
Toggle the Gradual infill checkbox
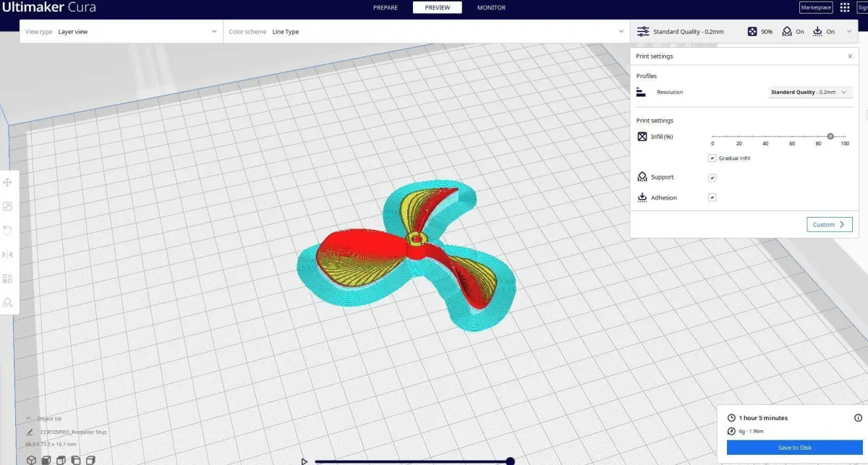tap(712, 158)
